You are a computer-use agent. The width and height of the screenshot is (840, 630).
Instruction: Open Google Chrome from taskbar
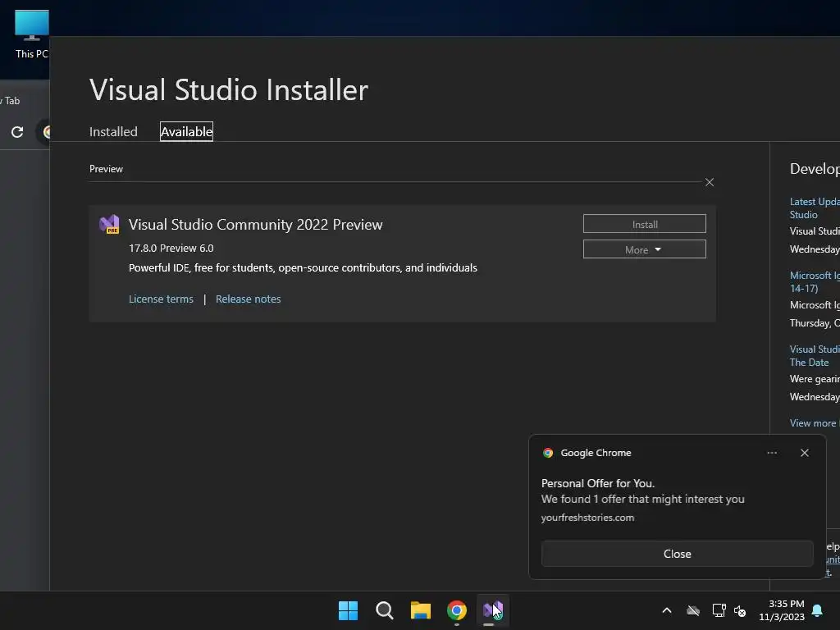tap(457, 610)
